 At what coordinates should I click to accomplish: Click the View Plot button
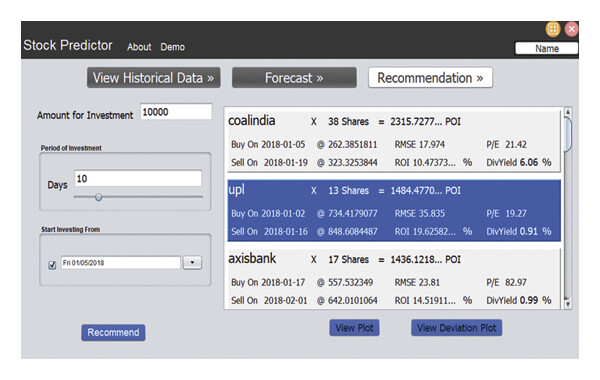[354, 328]
